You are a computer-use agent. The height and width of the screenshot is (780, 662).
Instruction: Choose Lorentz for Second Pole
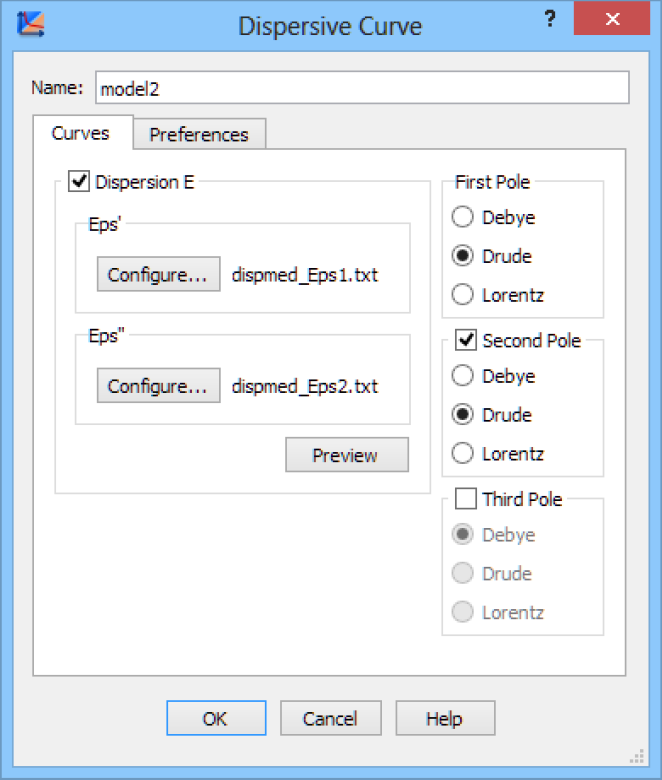pos(462,454)
